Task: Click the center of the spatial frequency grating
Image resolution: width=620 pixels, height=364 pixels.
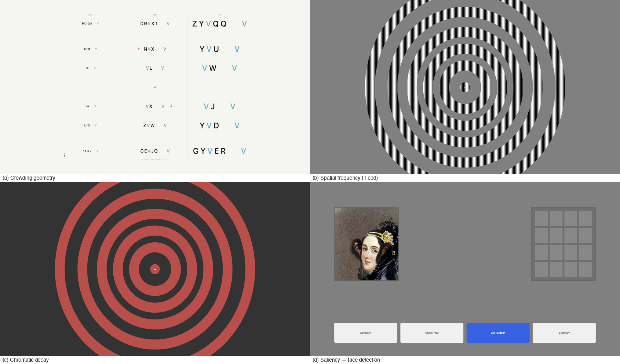Action: [464, 87]
